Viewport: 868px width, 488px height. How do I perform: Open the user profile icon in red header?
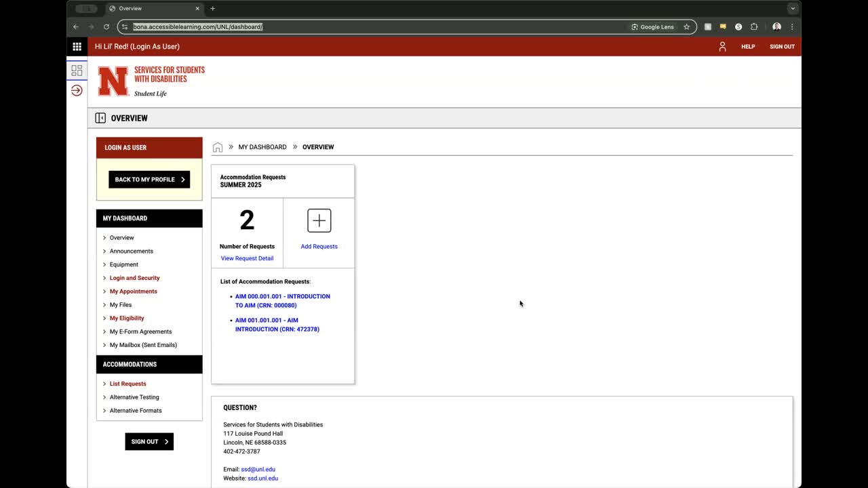pyautogui.click(x=722, y=47)
